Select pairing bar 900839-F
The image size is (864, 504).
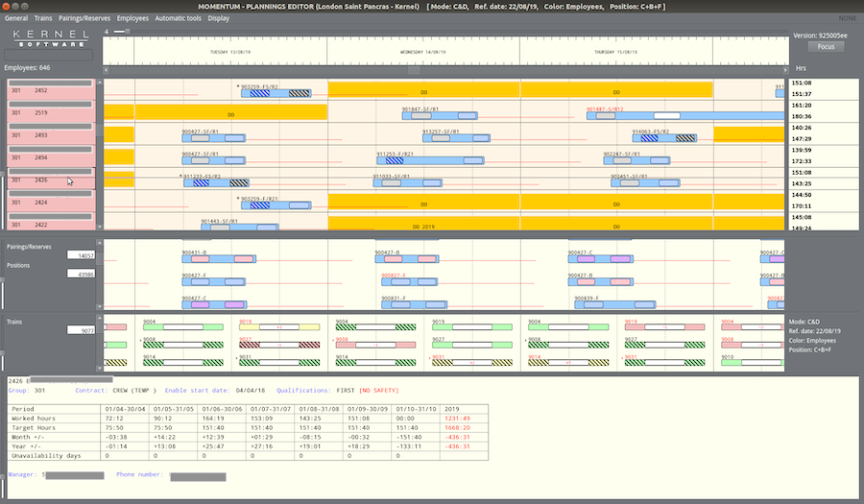coord(615,304)
